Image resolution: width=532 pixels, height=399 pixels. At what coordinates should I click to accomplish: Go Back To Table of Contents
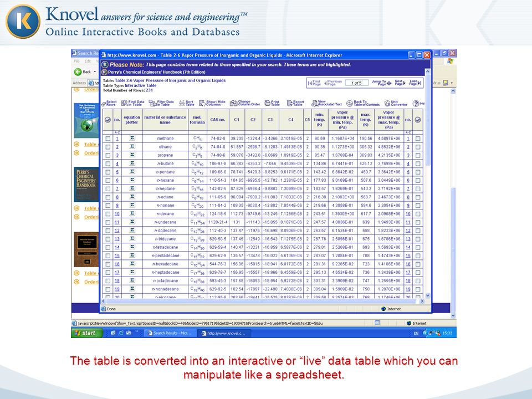click(363, 103)
